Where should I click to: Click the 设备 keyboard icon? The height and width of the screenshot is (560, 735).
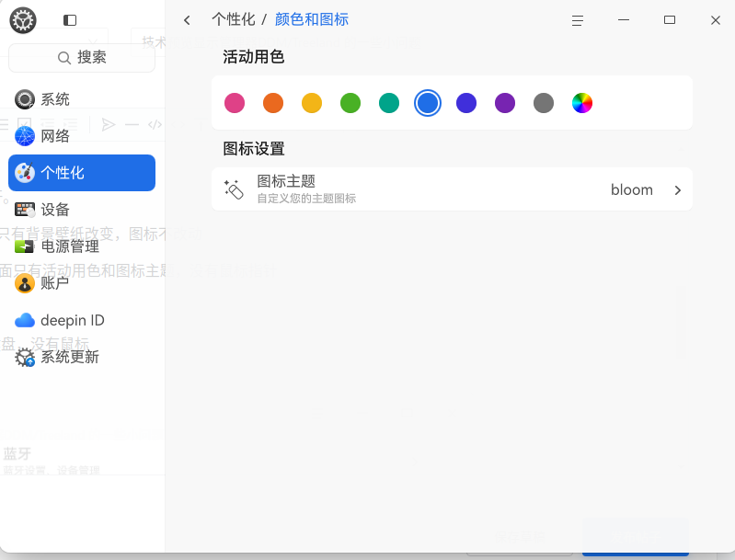click(24, 210)
